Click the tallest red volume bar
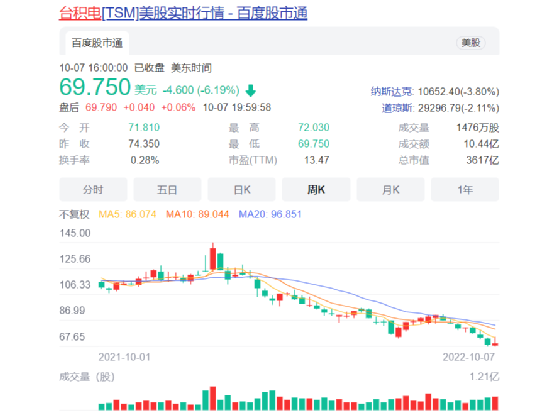553x417 pixels. click(213, 398)
